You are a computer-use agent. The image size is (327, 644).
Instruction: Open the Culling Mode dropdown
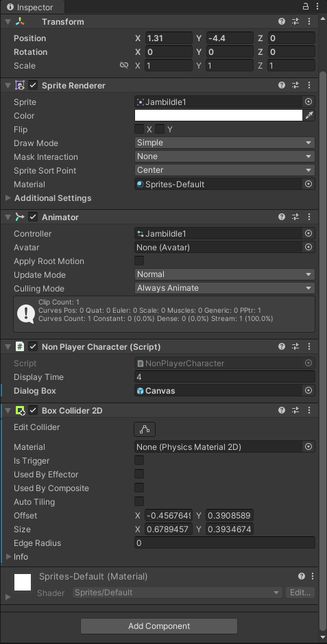coord(225,288)
